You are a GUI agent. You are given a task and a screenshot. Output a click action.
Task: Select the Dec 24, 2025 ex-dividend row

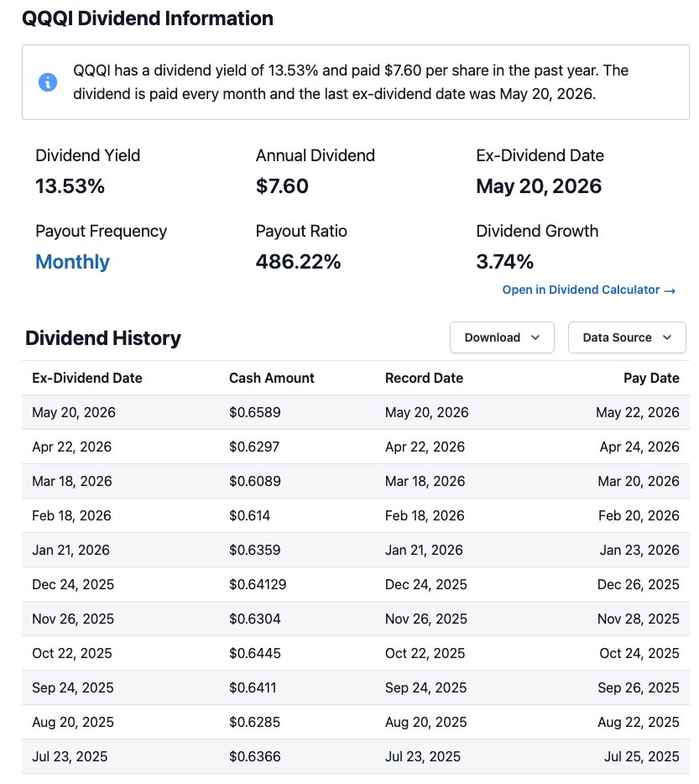click(x=356, y=584)
